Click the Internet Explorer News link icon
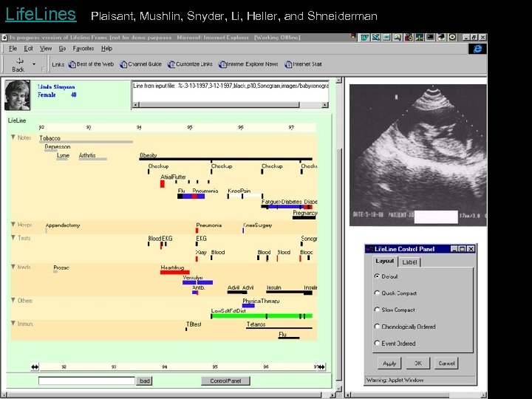Screen dimensions: 532x399 tap(222, 64)
